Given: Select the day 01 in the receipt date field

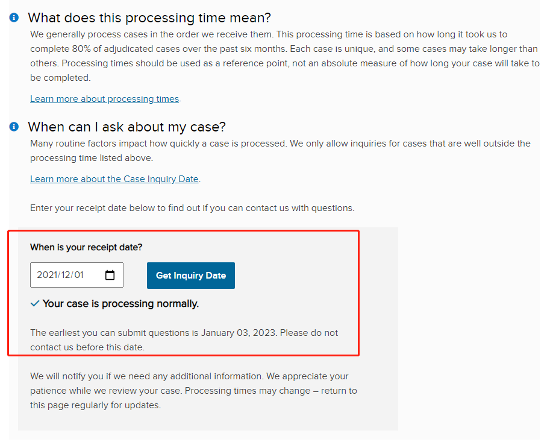Looking at the screenshot, I should click(x=79, y=275).
